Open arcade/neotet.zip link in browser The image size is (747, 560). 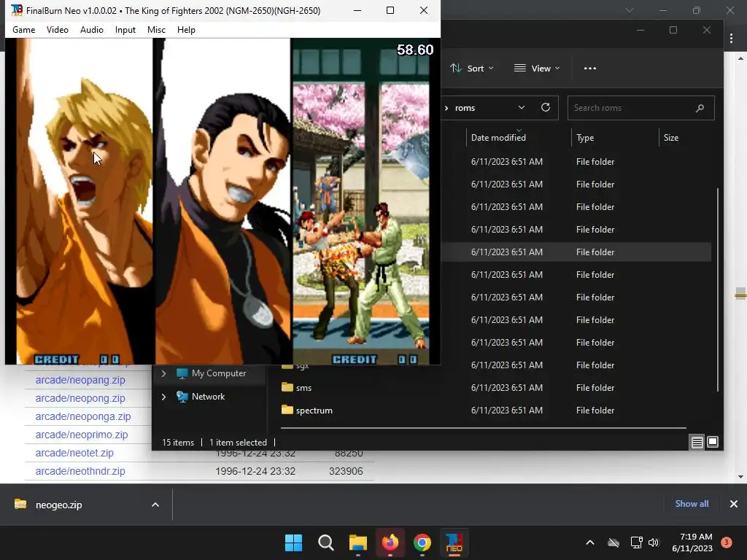pos(74,452)
